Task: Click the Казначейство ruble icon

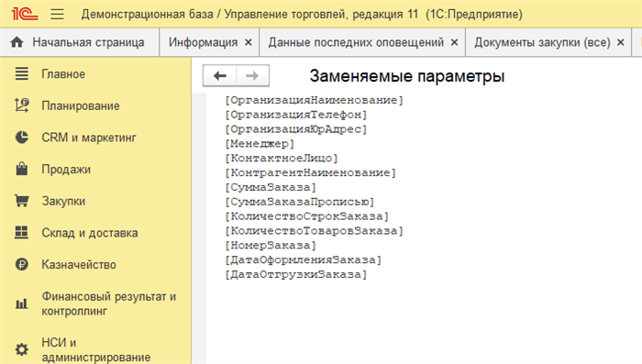Action: point(22,264)
